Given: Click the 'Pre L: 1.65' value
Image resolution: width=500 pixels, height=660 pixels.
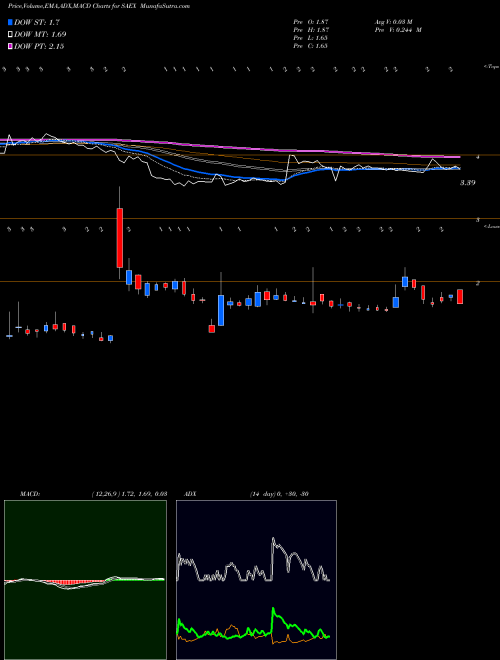Looking at the screenshot, I should click(x=311, y=38).
